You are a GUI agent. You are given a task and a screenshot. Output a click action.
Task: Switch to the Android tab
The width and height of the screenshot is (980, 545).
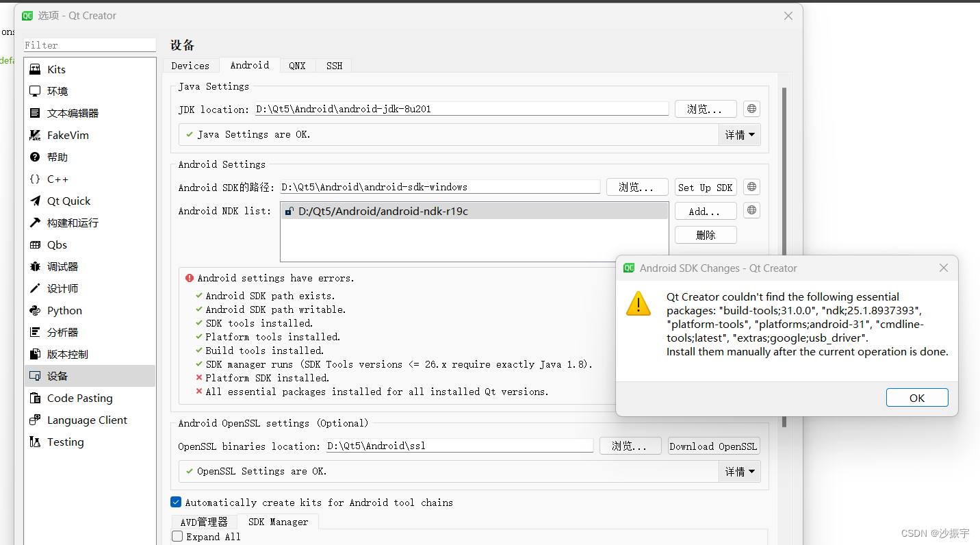[250, 65]
